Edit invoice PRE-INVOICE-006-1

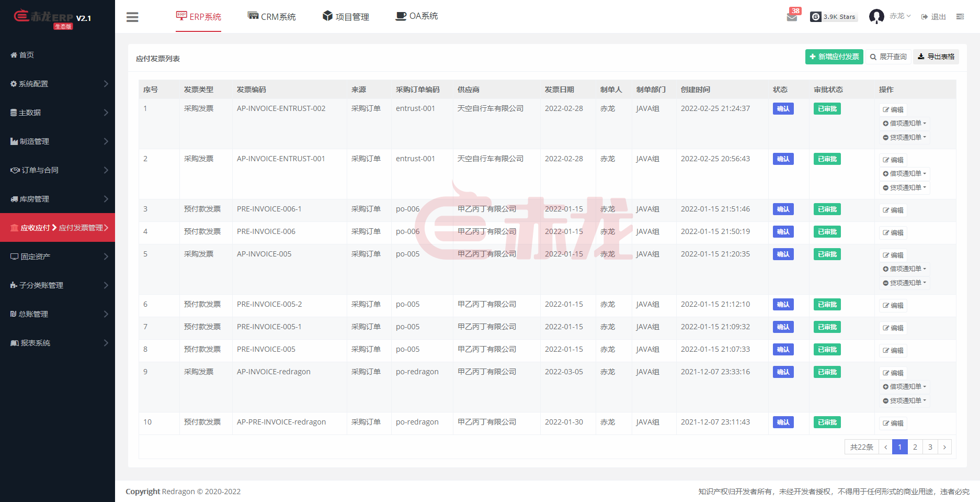(x=893, y=210)
